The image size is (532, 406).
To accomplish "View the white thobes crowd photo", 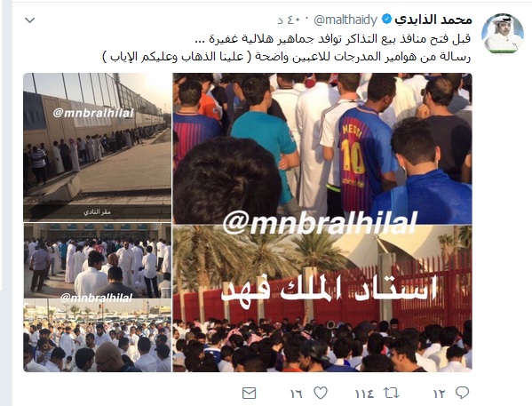I will coord(98,260).
